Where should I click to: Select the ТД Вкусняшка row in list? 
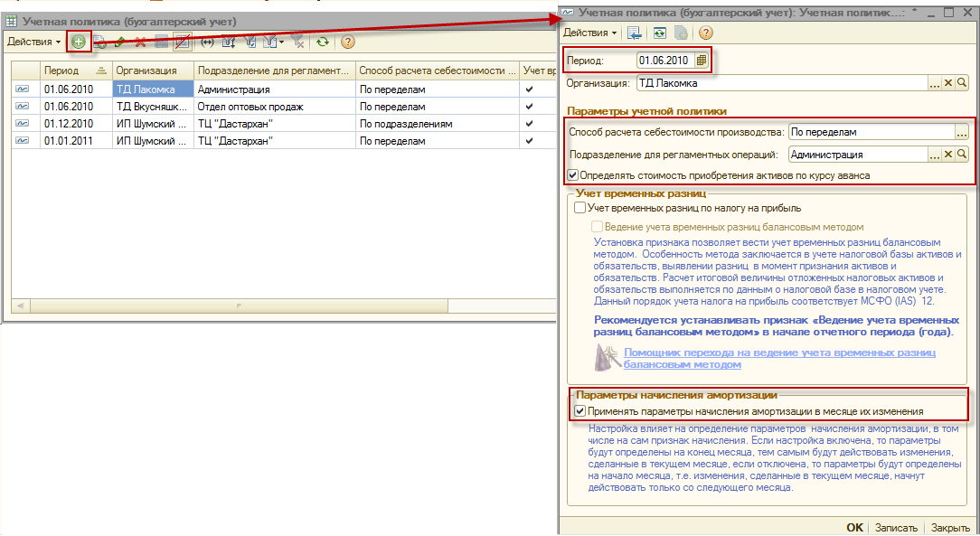click(151, 107)
